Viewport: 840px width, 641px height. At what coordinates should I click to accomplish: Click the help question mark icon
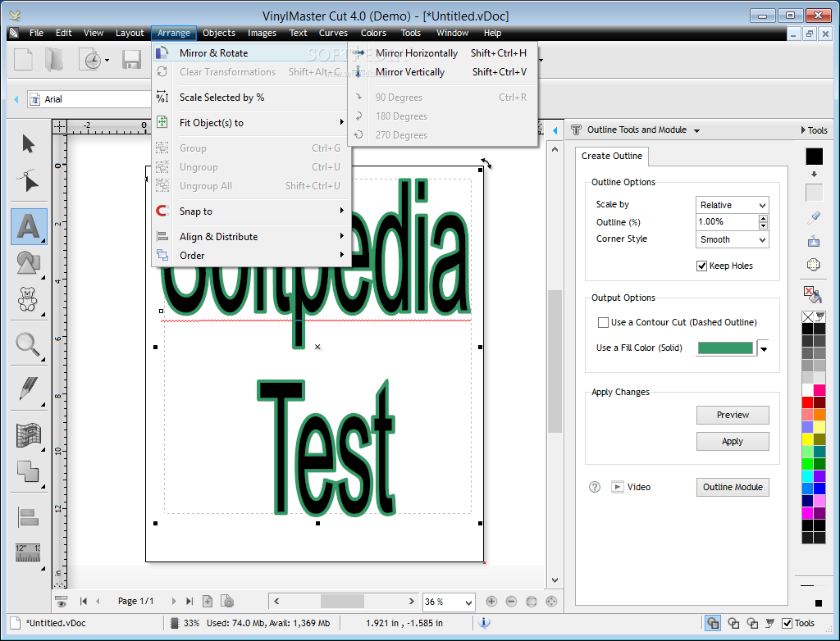click(x=595, y=487)
